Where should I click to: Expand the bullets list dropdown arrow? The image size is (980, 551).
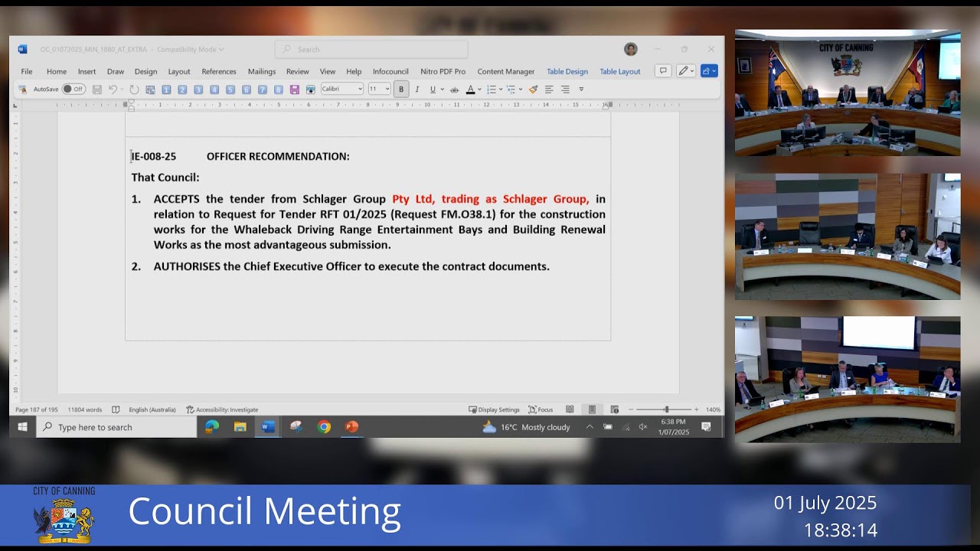pyautogui.click(x=501, y=90)
